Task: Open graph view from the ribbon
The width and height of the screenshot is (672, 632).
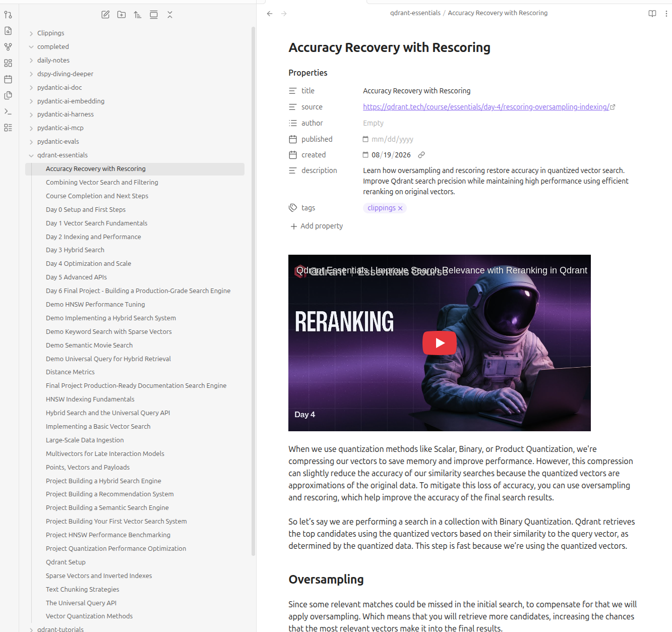Action: [x=8, y=47]
